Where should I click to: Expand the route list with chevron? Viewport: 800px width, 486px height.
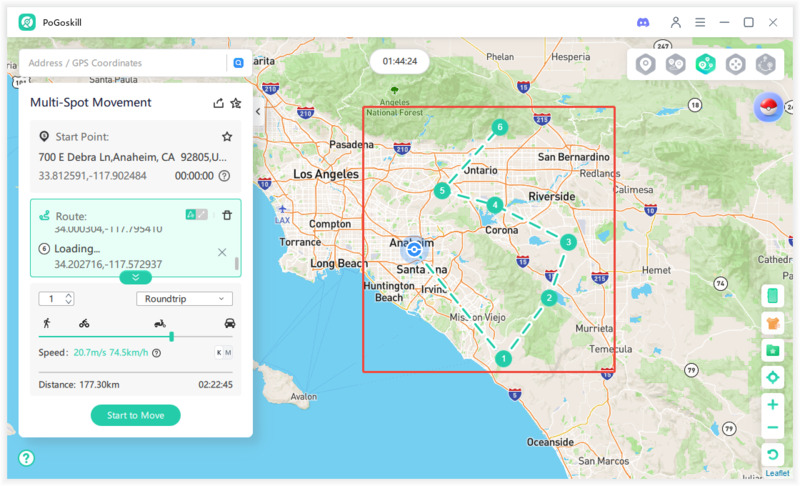tap(135, 277)
